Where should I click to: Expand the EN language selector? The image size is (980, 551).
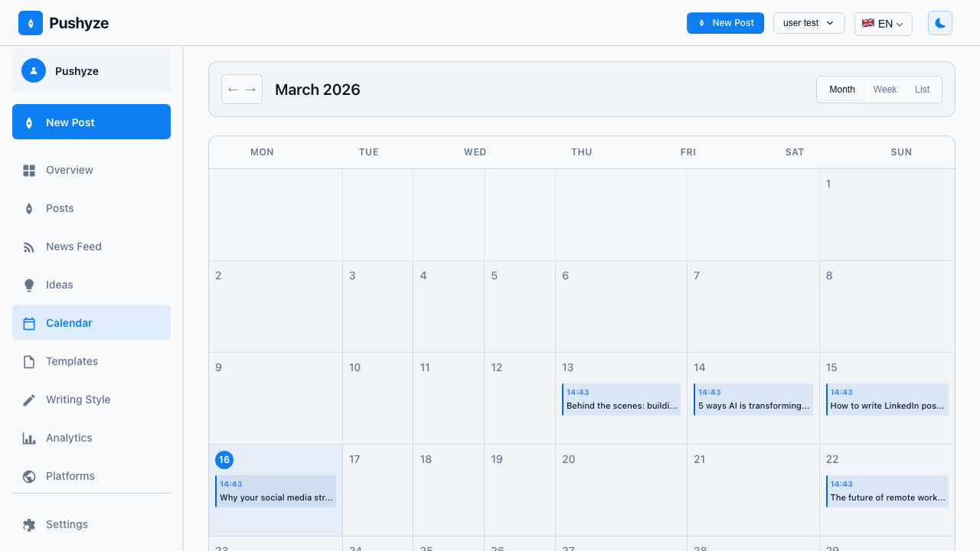883,24
